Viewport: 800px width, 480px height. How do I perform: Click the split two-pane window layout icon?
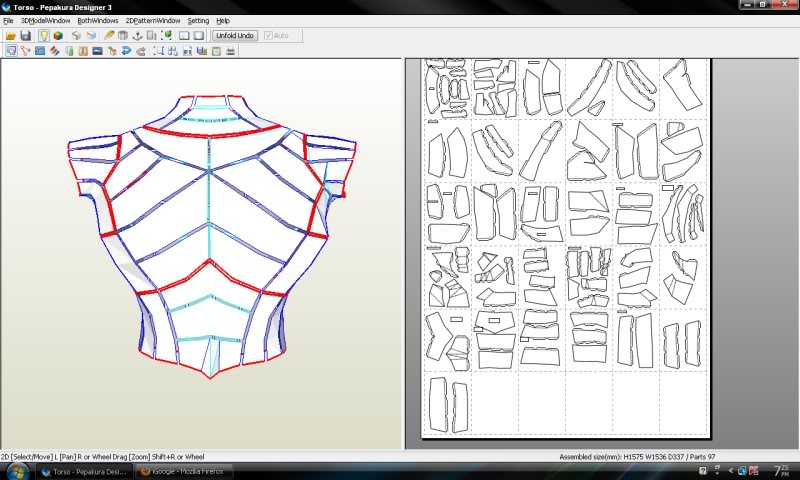pyautogui.click(x=184, y=36)
